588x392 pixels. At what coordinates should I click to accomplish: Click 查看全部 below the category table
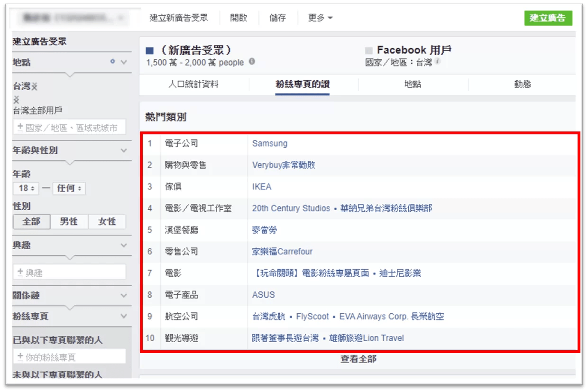358,359
